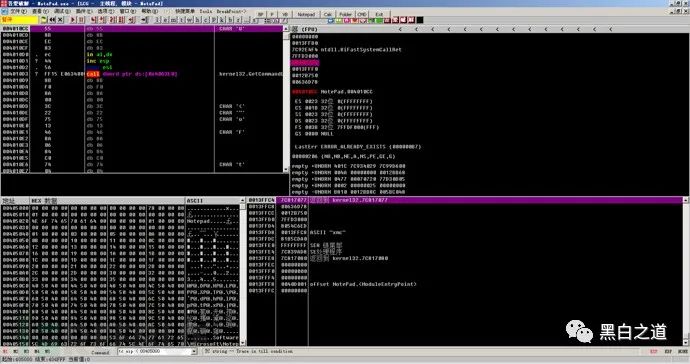This screenshot has height=364, width=690.
Task: Open the 选项 (Options) menu
Action: coord(106,11)
